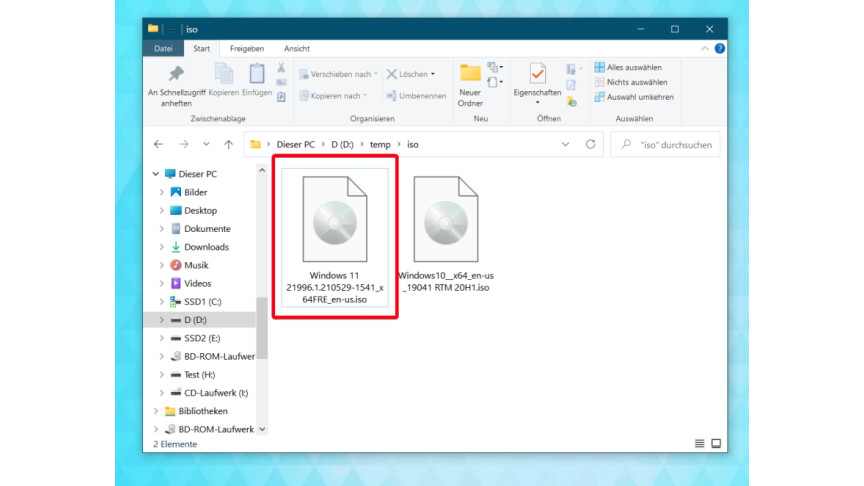This screenshot has height=486, width=864.
Task: Click navigation pane scrollbar up arrow
Action: point(262,171)
